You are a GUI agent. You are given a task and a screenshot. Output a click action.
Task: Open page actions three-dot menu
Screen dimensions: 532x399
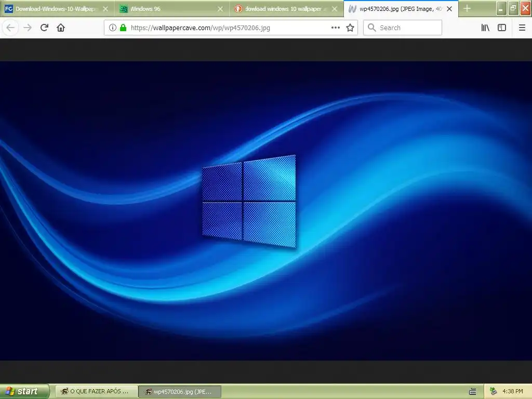pyautogui.click(x=336, y=28)
